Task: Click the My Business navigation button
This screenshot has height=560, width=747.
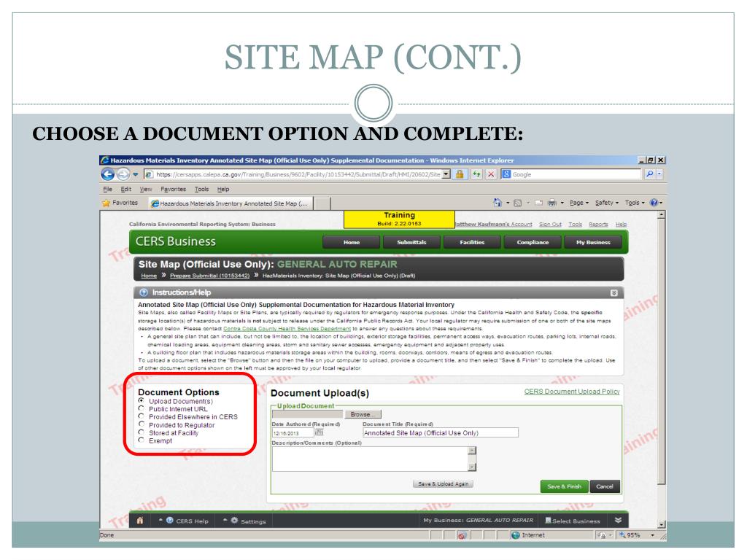Action: [x=593, y=242]
